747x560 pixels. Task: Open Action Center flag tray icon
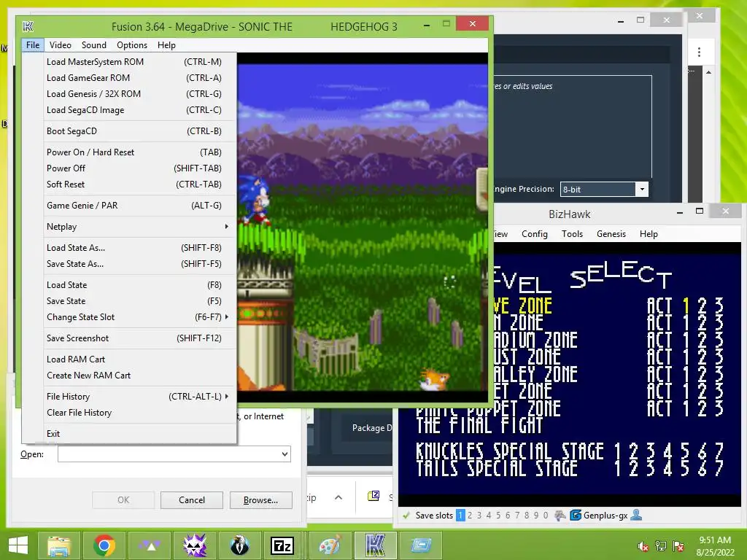[x=678, y=546]
